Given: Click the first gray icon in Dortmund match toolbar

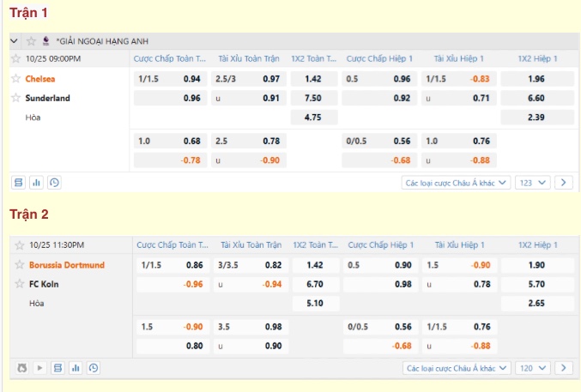Looking at the screenshot, I should pyautogui.click(x=22, y=368).
